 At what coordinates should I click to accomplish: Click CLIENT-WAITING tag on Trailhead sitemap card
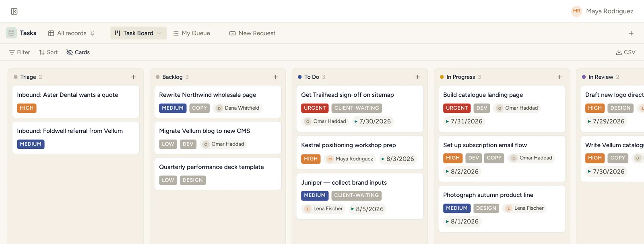pos(357,108)
